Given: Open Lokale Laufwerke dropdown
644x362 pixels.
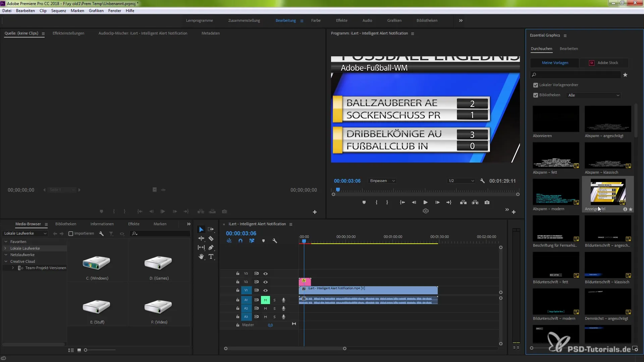Looking at the screenshot, I should tap(25, 233).
